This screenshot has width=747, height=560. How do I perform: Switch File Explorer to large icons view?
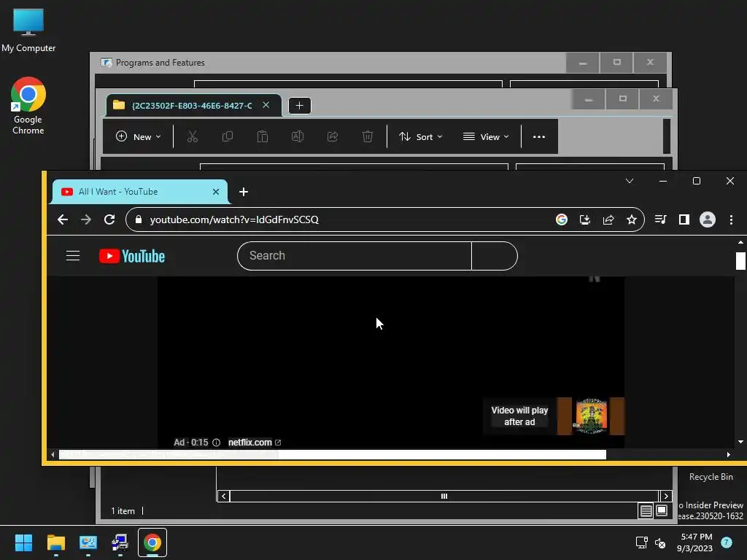point(662,511)
